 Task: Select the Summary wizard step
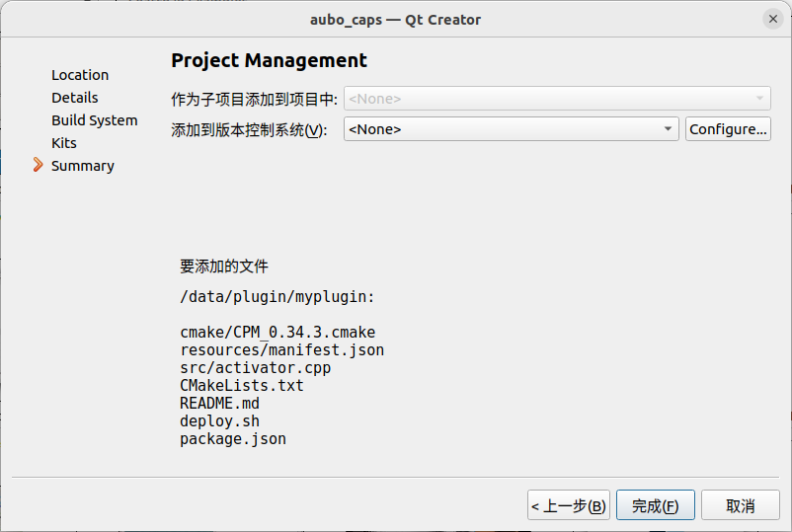[83, 166]
